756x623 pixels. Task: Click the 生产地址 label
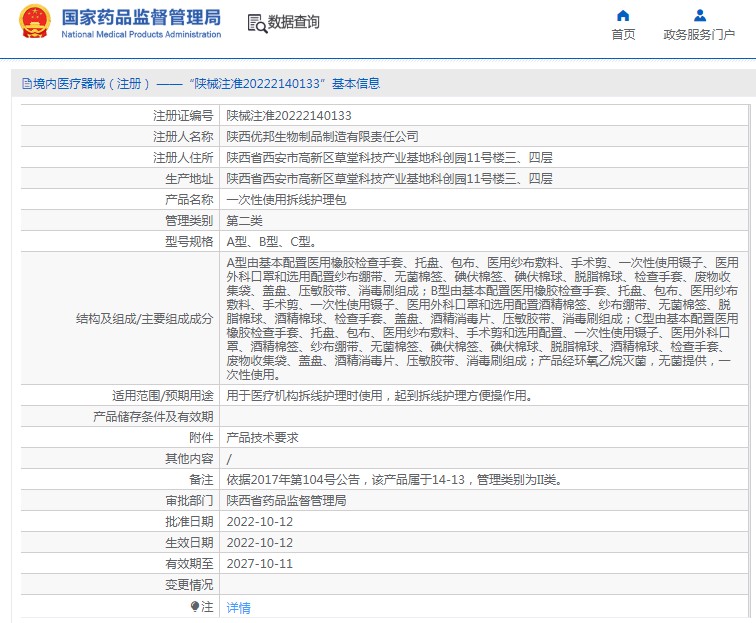coord(189,179)
